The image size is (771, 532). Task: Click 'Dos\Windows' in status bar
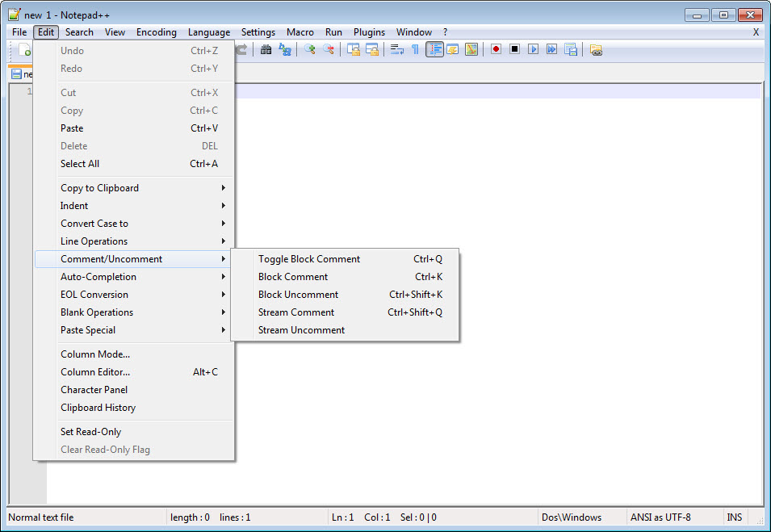pos(572,517)
